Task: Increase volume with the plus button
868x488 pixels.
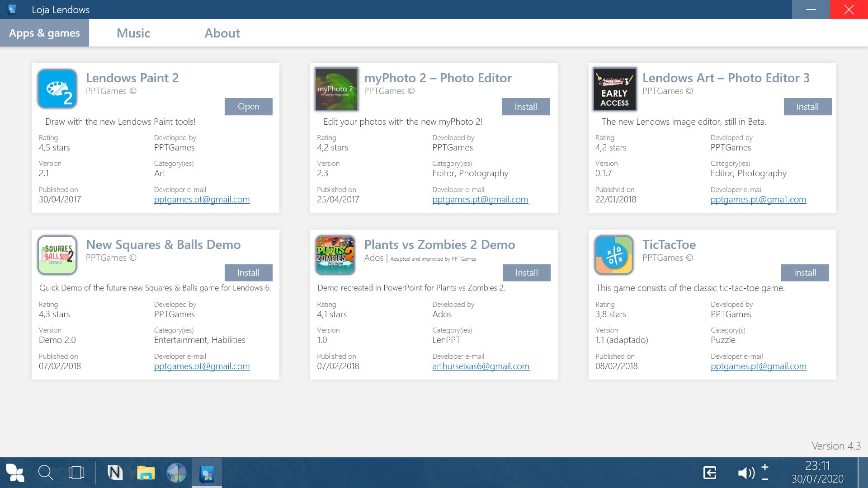Action: (765, 467)
